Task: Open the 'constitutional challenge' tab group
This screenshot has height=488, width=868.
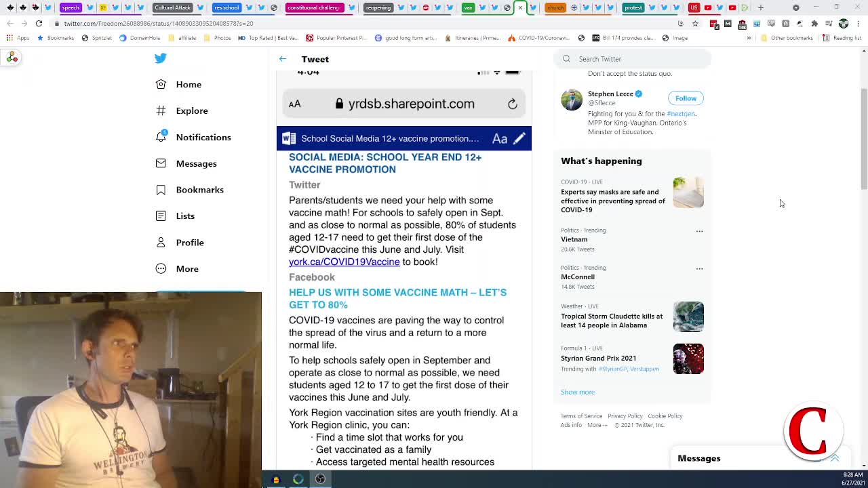Action: (313, 7)
